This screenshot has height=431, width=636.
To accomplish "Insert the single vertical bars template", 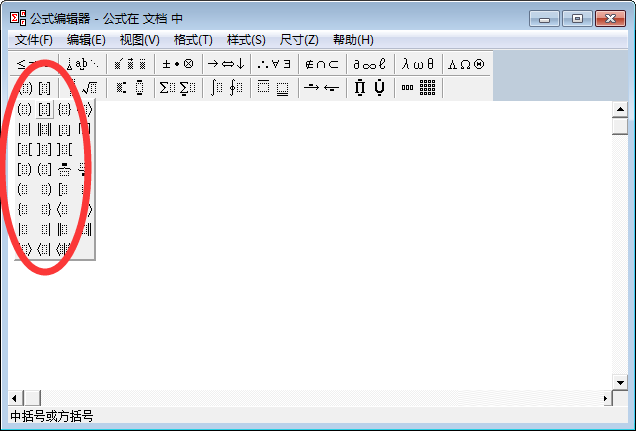I will [25, 129].
